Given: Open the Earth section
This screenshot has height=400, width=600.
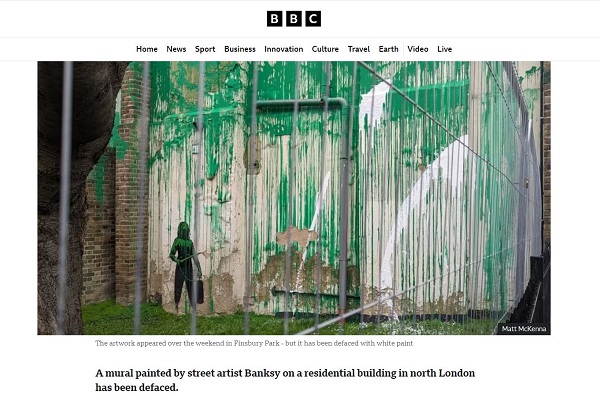Looking at the screenshot, I should [x=388, y=49].
